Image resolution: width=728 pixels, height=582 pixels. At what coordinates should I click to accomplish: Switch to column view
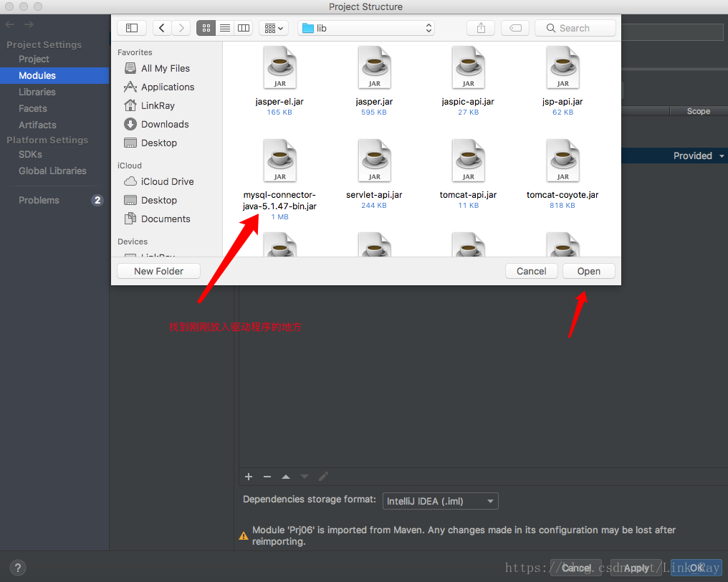244,29
